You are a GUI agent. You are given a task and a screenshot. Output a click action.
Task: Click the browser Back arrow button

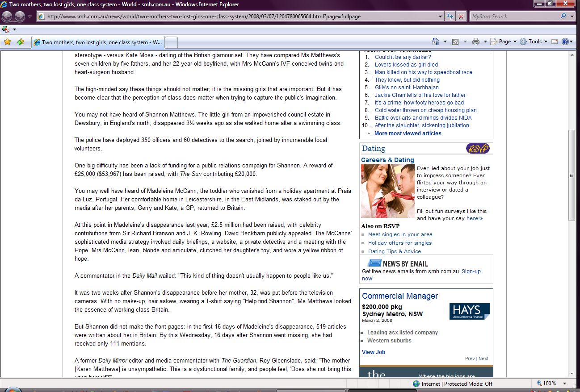click(7, 17)
